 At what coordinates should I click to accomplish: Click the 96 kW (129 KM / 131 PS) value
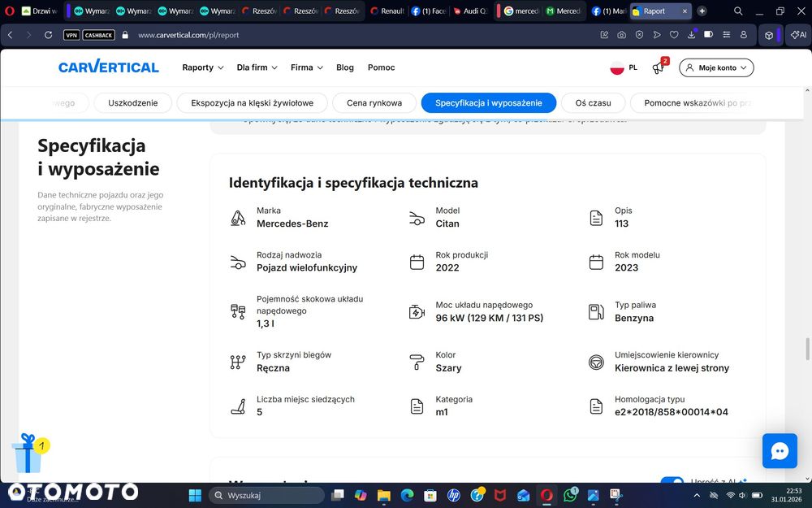[490, 318]
